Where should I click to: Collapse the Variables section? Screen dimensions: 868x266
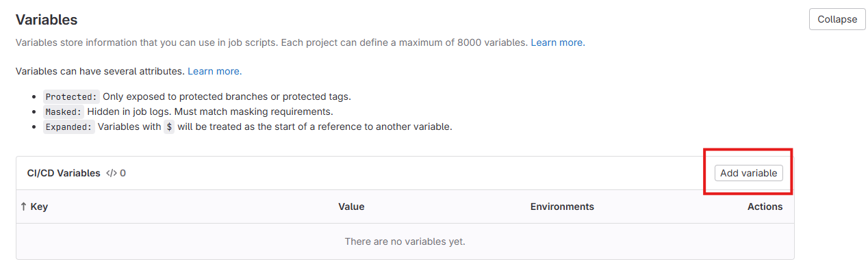837,19
